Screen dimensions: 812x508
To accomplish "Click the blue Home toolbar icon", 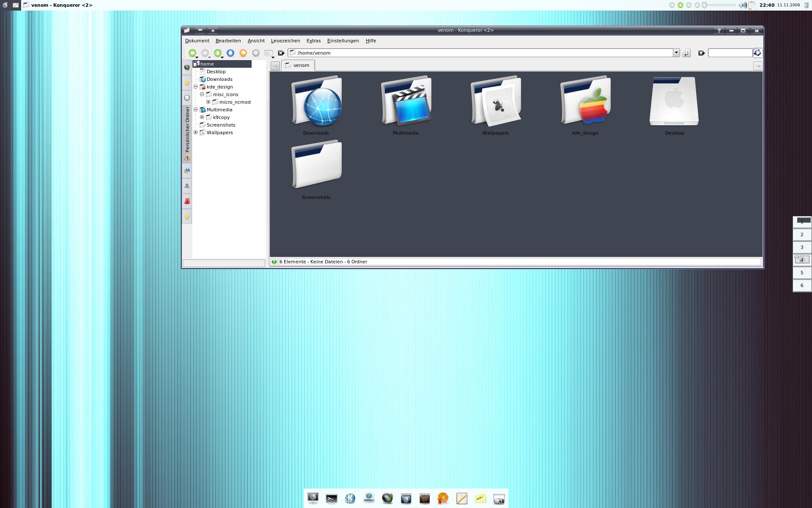I will (x=230, y=53).
